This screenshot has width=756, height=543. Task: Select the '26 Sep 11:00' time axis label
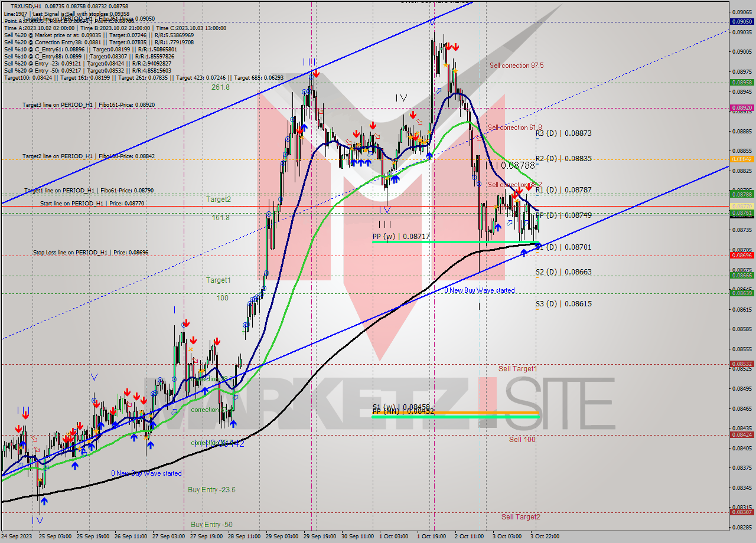[x=131, y=537]
